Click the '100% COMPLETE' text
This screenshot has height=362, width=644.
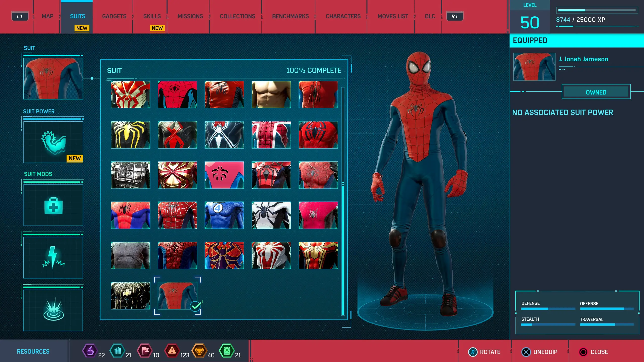(314, 71)
